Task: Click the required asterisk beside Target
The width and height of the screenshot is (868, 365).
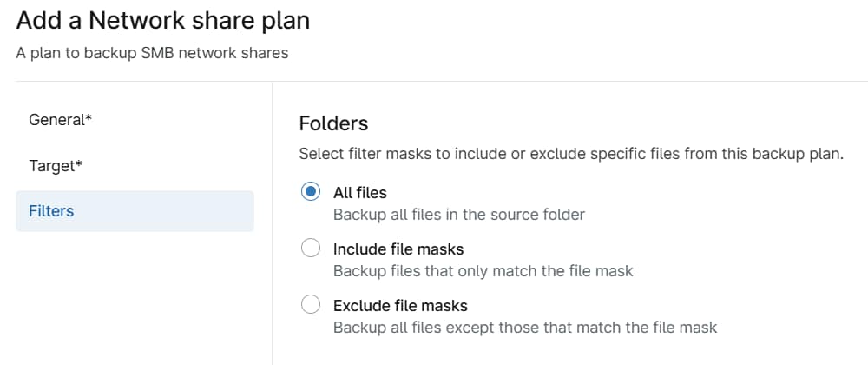Action: pos(79,163)
